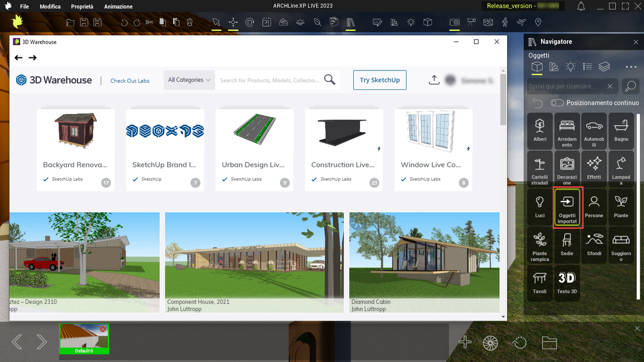The image size is (644, 362).
Task: Switch to the list tab in Navigatore
Action: pyautogui.click(x=588, y=67)
